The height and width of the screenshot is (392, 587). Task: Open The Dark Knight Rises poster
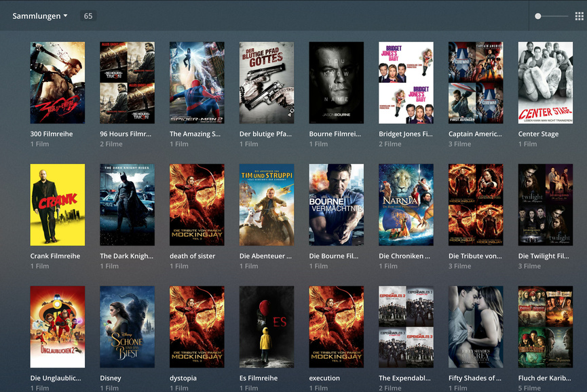click(x=128, y=205)
